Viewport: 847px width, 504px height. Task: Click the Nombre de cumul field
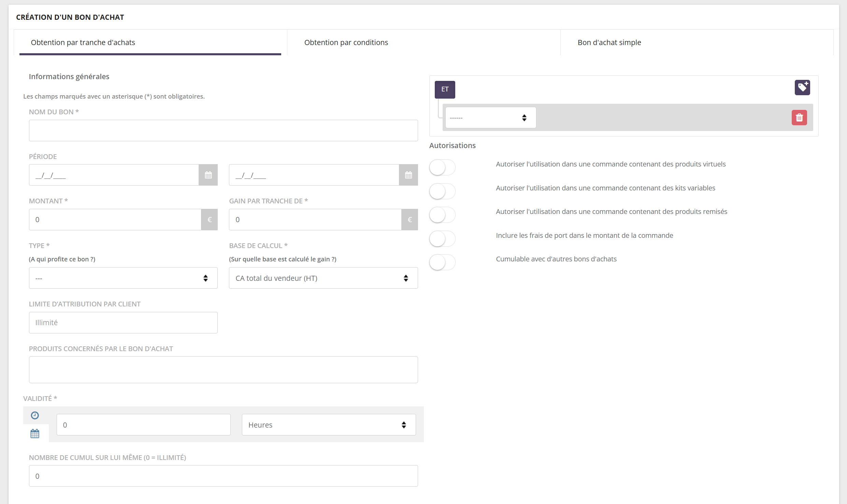click(x=223, y=476)
